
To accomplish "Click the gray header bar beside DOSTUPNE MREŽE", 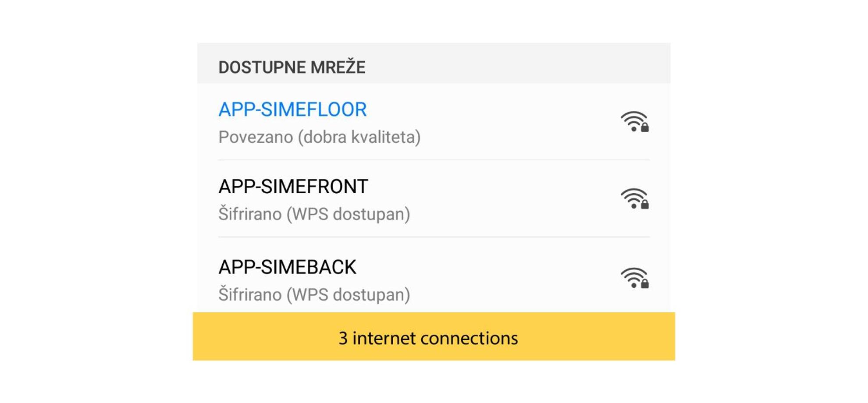I will tap(517, 64).
